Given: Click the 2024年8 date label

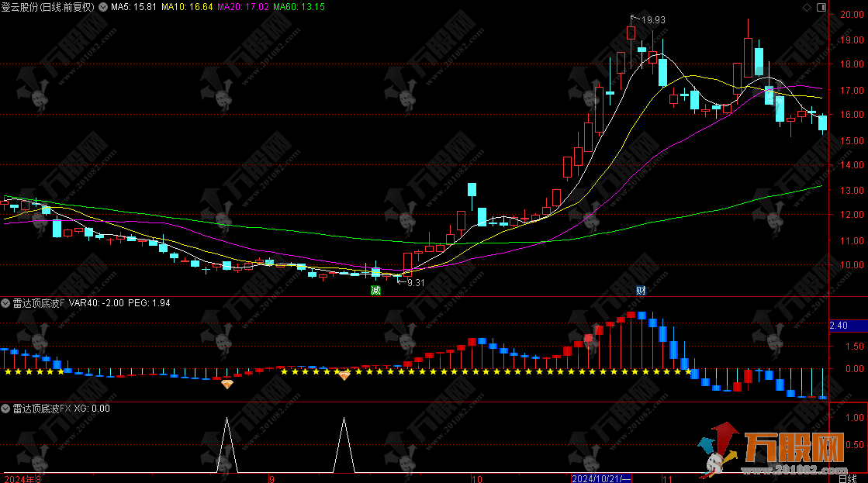Looking at the screenshot, I should coord(22,478).
